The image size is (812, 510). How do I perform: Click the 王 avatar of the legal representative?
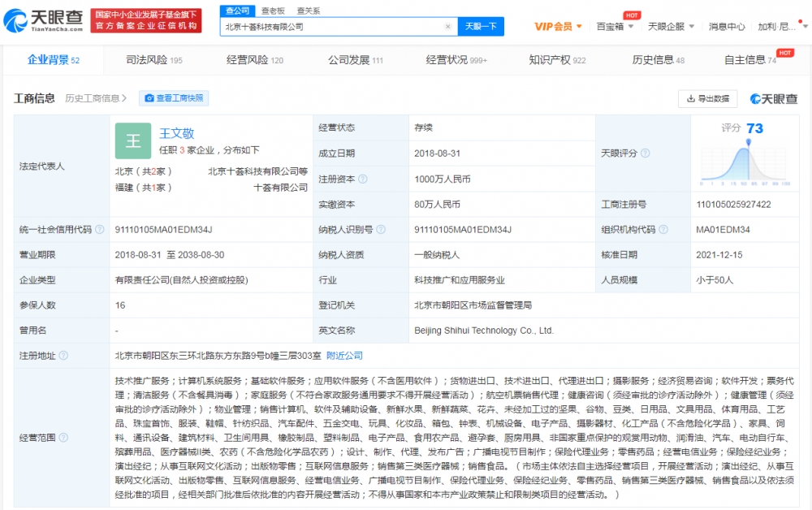[x=132, y=140]
